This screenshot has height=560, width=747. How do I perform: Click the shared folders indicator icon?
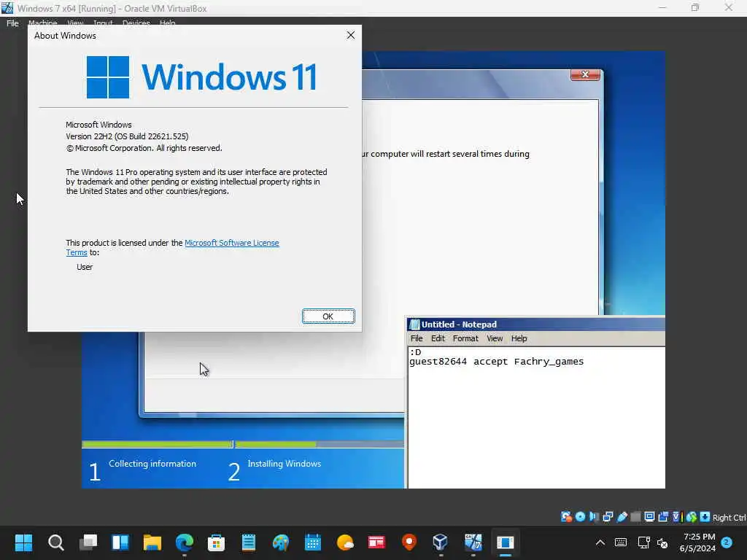[x=635, y=517]
